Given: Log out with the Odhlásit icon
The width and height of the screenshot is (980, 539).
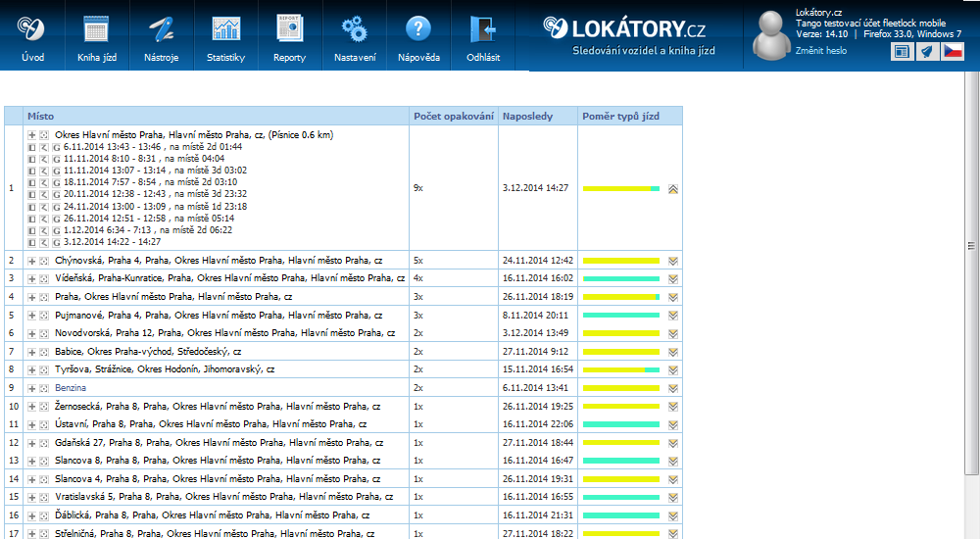Looking at the screenshot, I should click(483, 36).
